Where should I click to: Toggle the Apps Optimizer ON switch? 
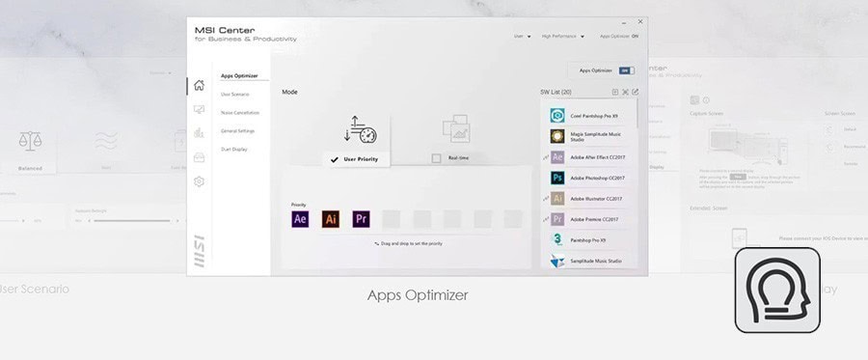(627, 70)
